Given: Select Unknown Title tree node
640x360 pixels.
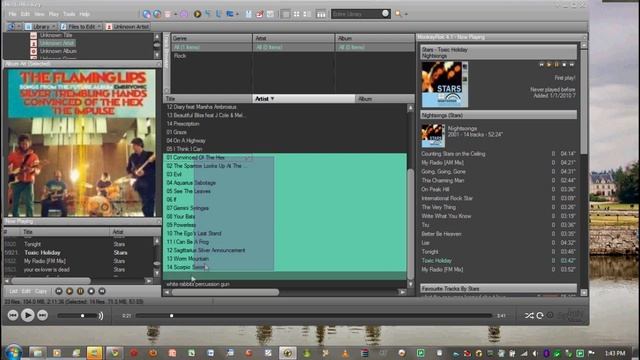Looking at the screenshot, I should [x=56, y=36].
